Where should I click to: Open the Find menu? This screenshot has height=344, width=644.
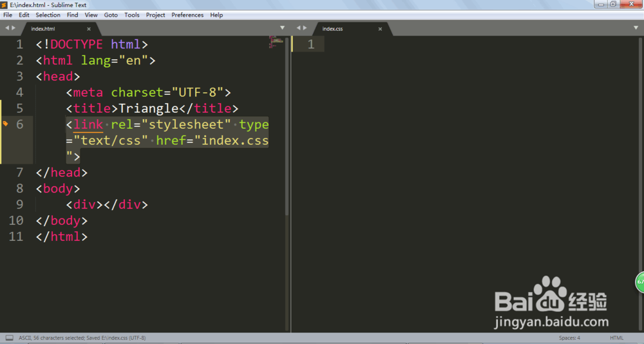72,15
